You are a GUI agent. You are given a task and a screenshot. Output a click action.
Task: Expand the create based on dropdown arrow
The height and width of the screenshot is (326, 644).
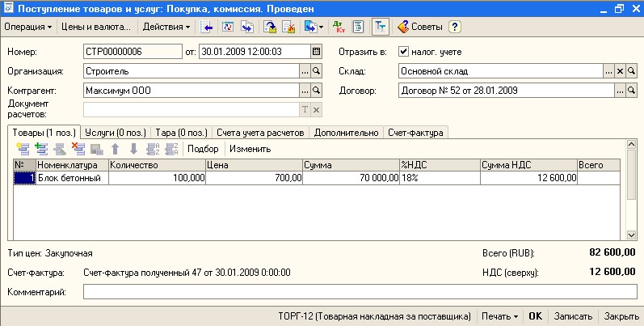[321, 28]
